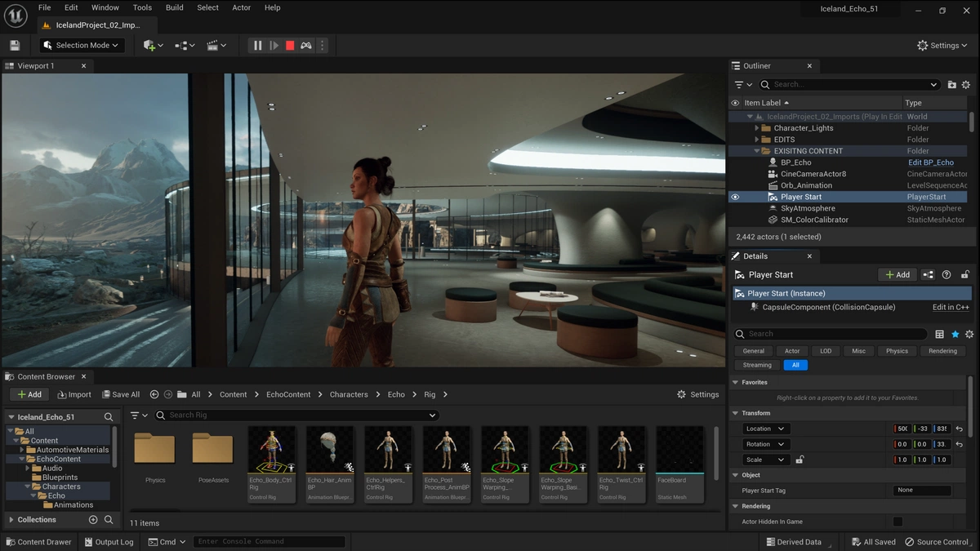Create a new folder in the Outliner
980x551 pixels.
pos(952,85)
